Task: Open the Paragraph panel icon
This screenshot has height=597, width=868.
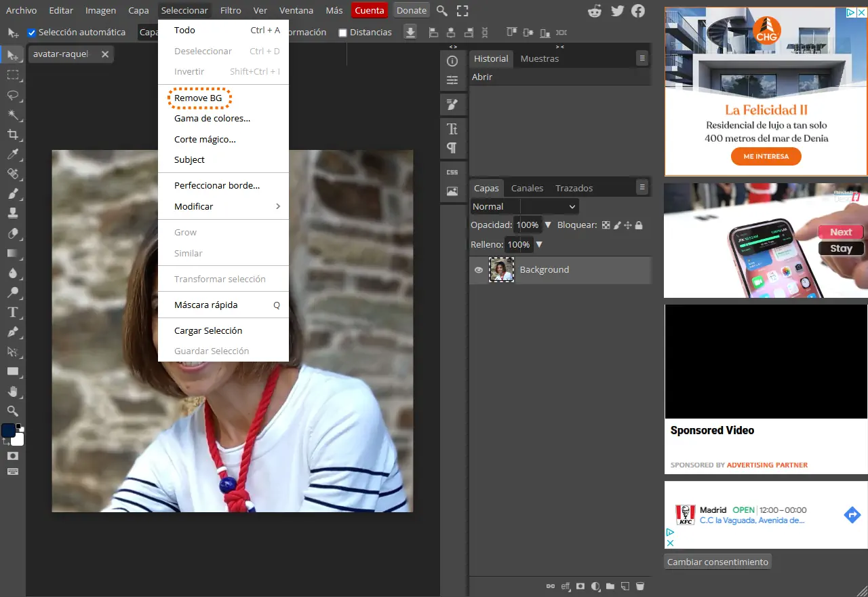Action: tap(452, 148)
